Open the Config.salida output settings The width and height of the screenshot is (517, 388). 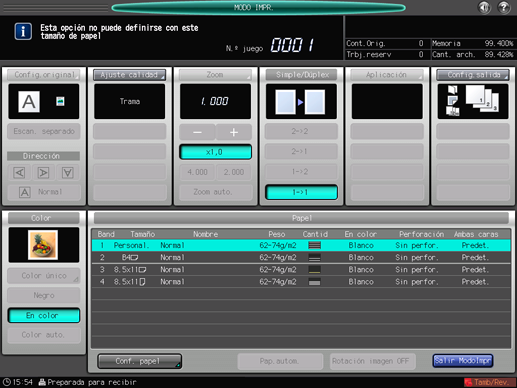(x=473, y=75)
